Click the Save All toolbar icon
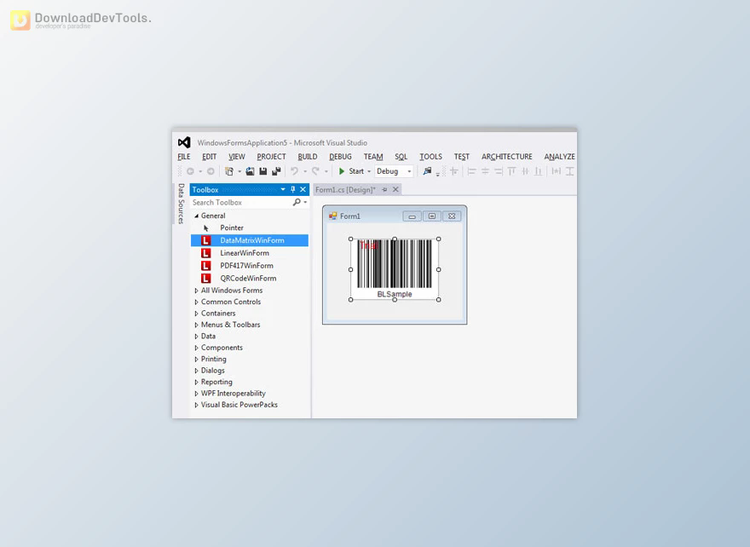750x547 pixels. pos(276,171)
